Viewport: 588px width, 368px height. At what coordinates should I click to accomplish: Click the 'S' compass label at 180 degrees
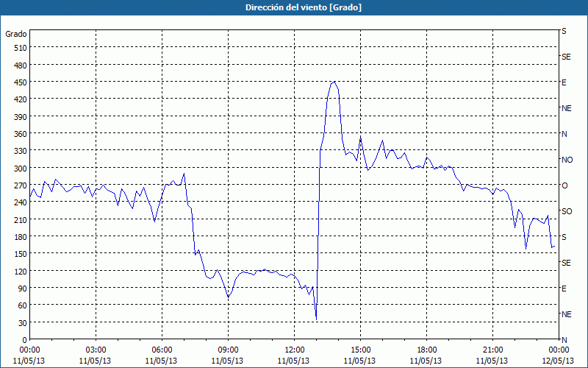[x=564, y=237]
